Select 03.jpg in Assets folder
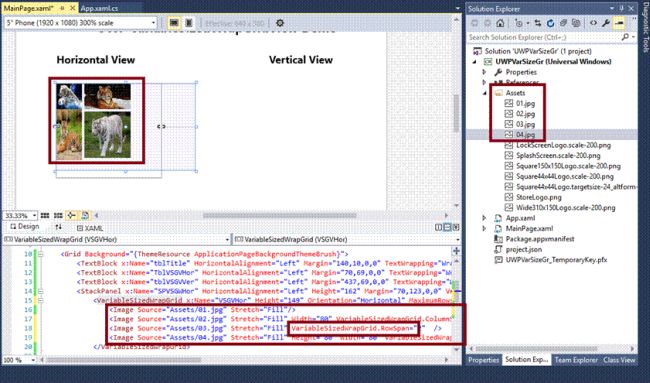Viewport: 650px width, 383px height. click(x=525, y=124)
